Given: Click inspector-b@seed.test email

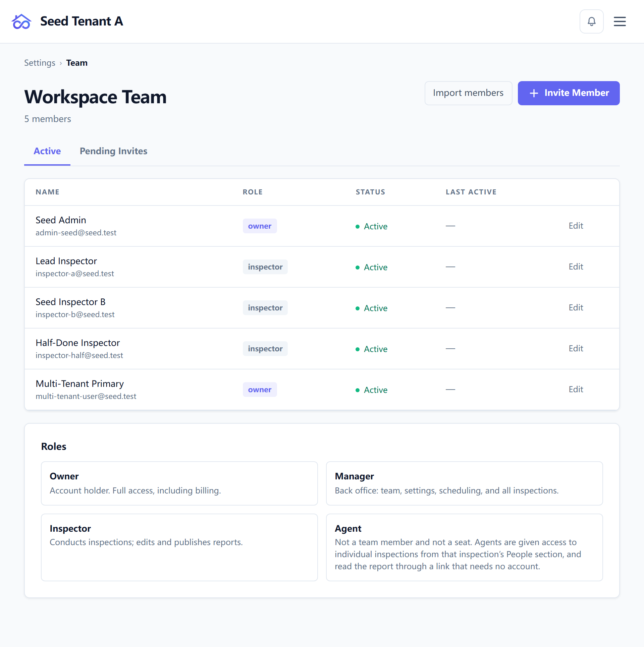Looking at the screenshot, I should point(75,314).
